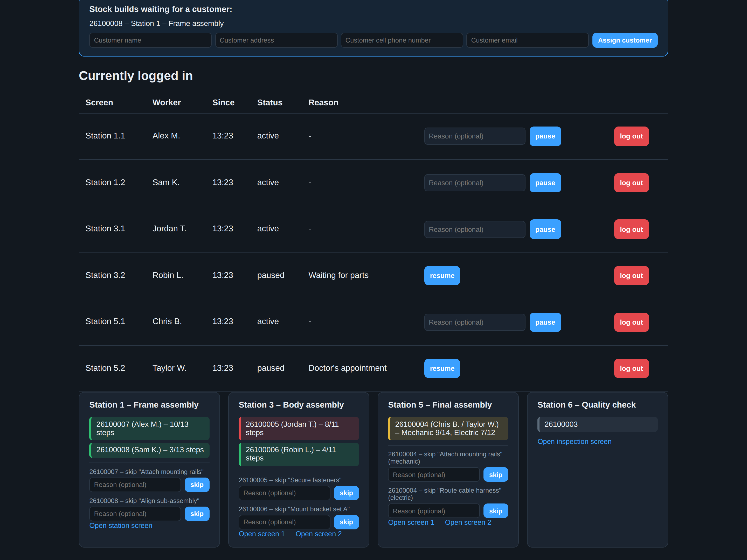Screen dimensions: 747x560
Task: Focus the Customer name field
Action: [150, 40]
